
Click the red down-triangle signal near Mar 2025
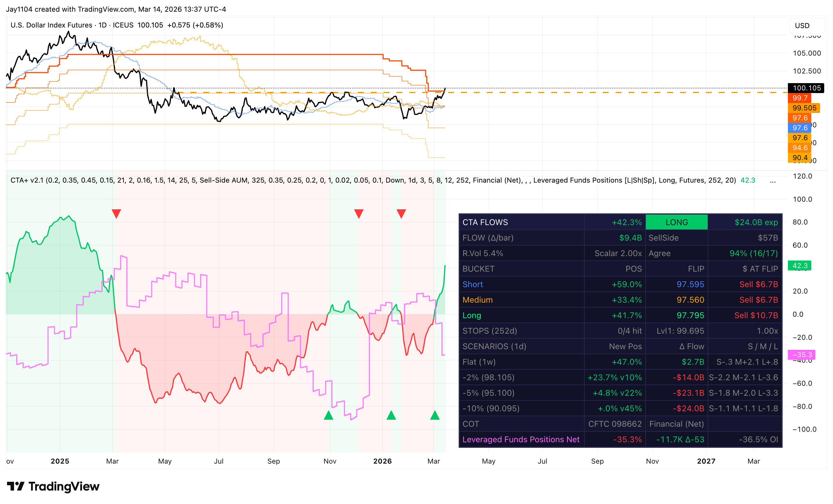coord(116,213)
